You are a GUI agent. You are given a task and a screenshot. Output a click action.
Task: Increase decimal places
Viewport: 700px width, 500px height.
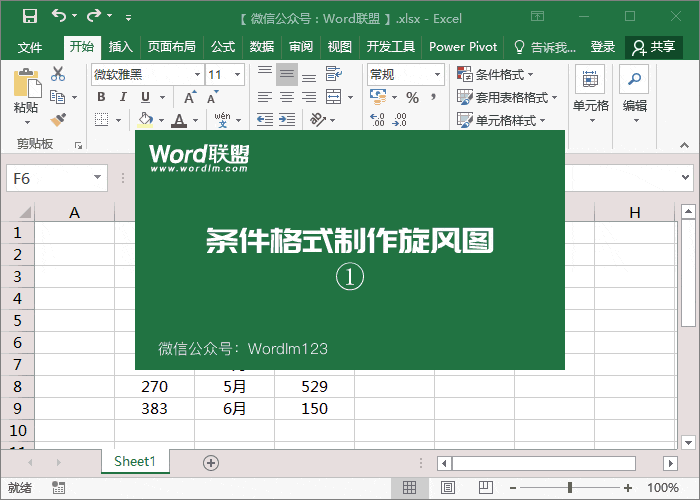[x=377, y=120]
